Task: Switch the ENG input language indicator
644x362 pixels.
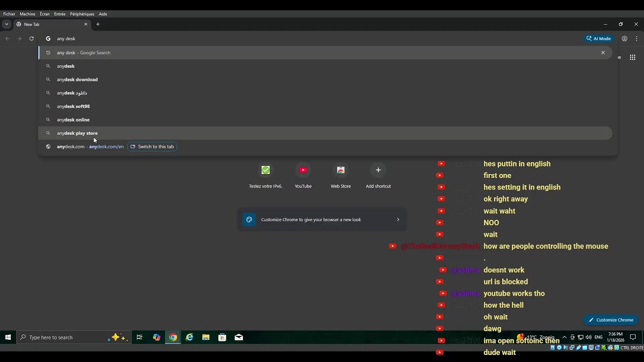Action: (599, 337)
